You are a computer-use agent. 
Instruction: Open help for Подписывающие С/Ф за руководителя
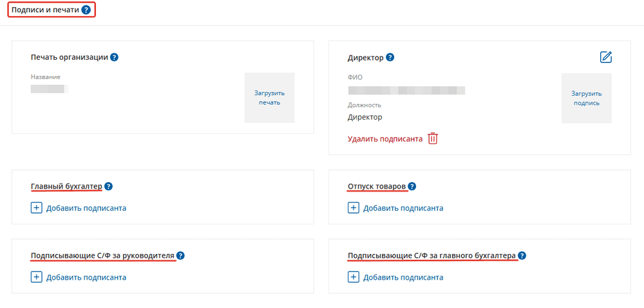(x=181, y=255)
